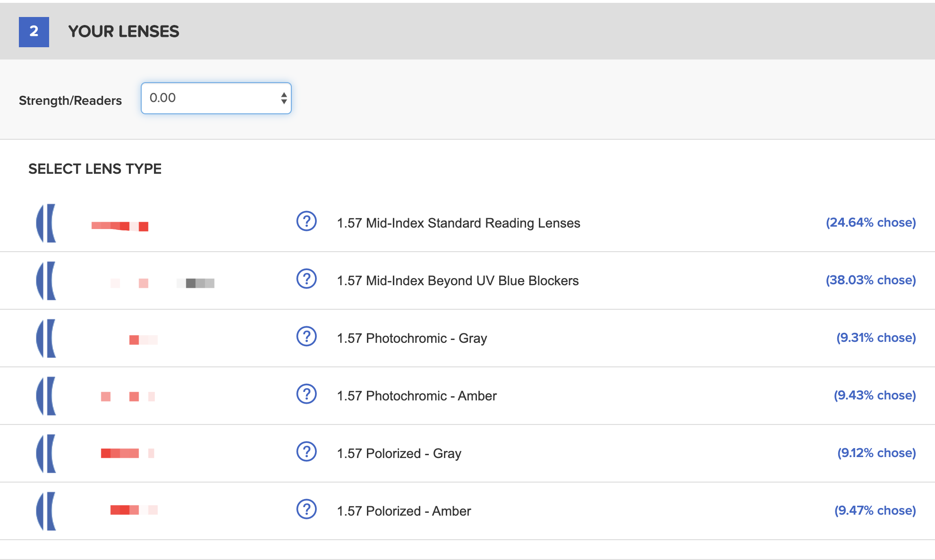The image size is (935, 560).
Task: Open help for Photochromic - Gray lens
Action: pos(306,336)
